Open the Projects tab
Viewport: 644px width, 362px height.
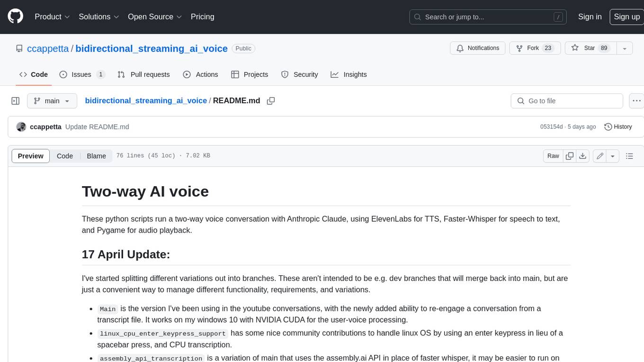(250, 74)
